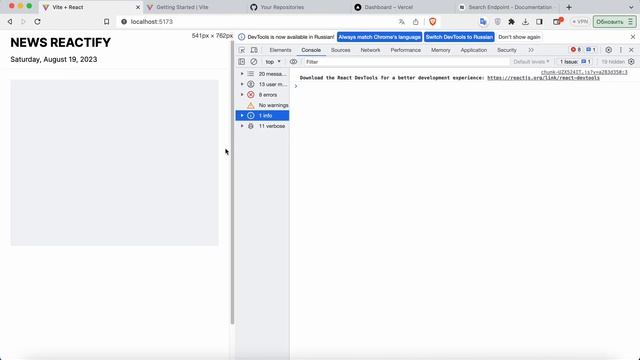Viewport: 640px width, 360px height.
Task: Switch to the Performance tab
Action: pyautogui.click(x=405, y=50)
